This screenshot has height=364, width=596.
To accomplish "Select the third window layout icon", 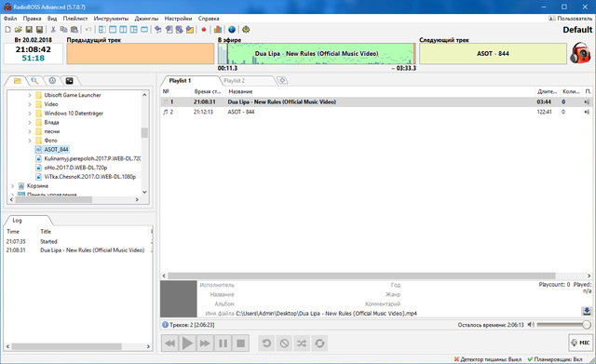I will 123,29.
